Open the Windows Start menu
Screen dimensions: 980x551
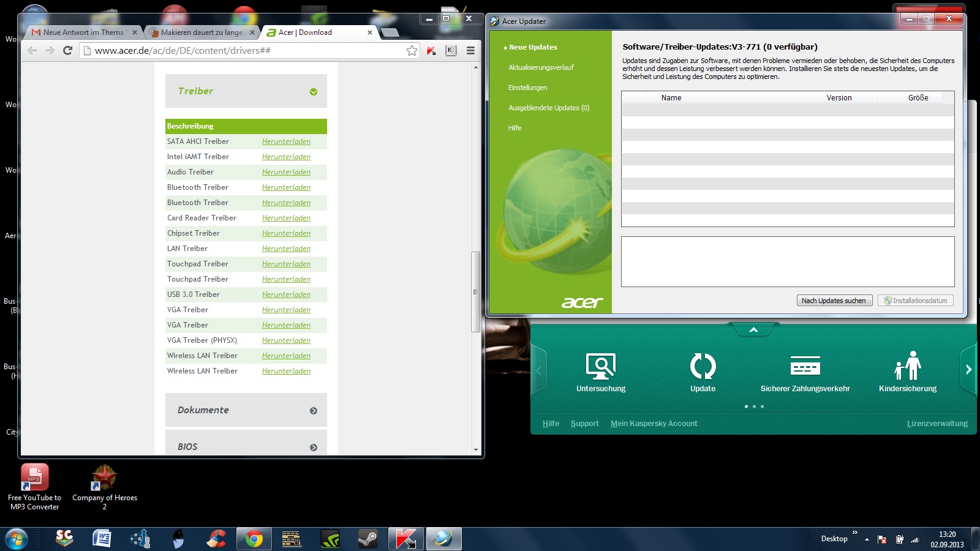tap(17, 539)
